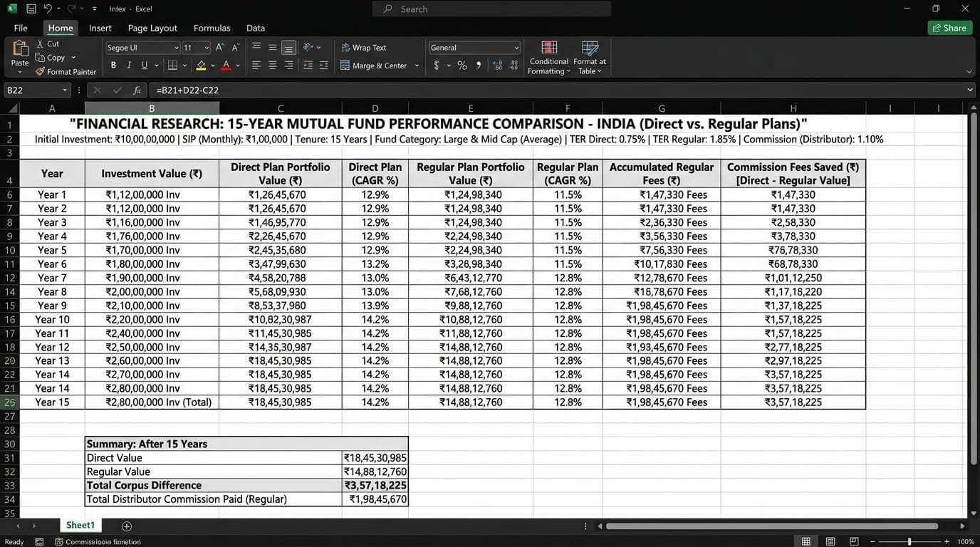Open the File menu
980x547 pixels.
(x=21, y=28)
